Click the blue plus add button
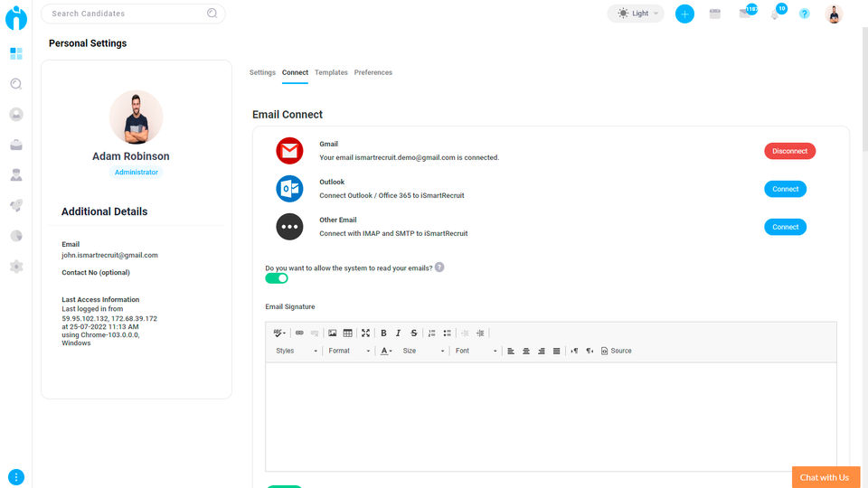Screen dimensions: 868x488 [x=684, y=14]
